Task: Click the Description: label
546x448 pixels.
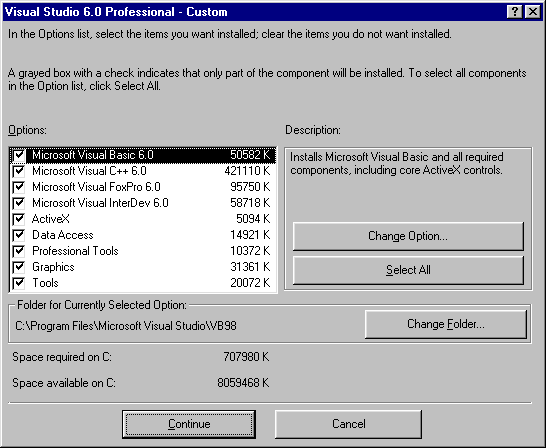Action: [x=313, y=130]
